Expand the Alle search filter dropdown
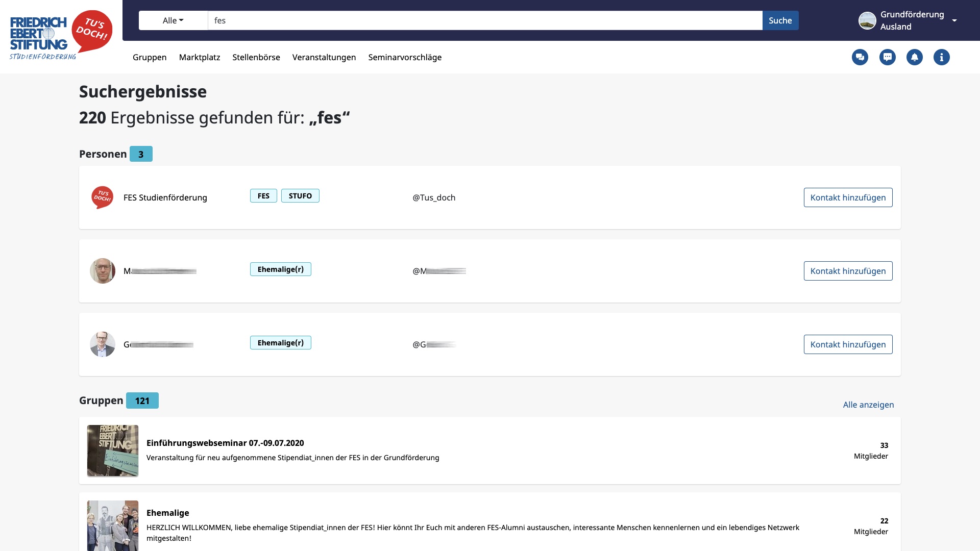This screenshot has height=551, width=980. 173,20
